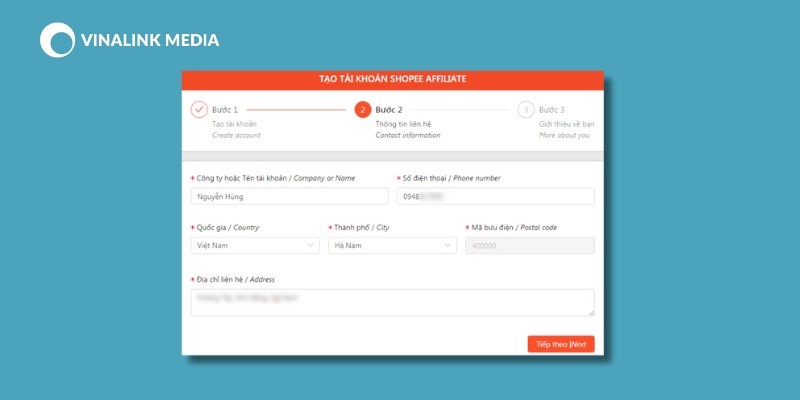
Task: Click the Vinalink Media logo circle
Action: [58, 40]
